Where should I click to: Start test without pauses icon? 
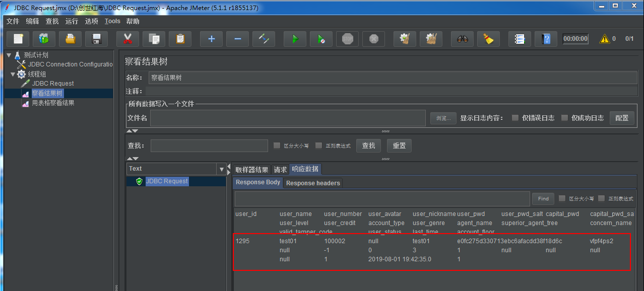coord(321,39)
